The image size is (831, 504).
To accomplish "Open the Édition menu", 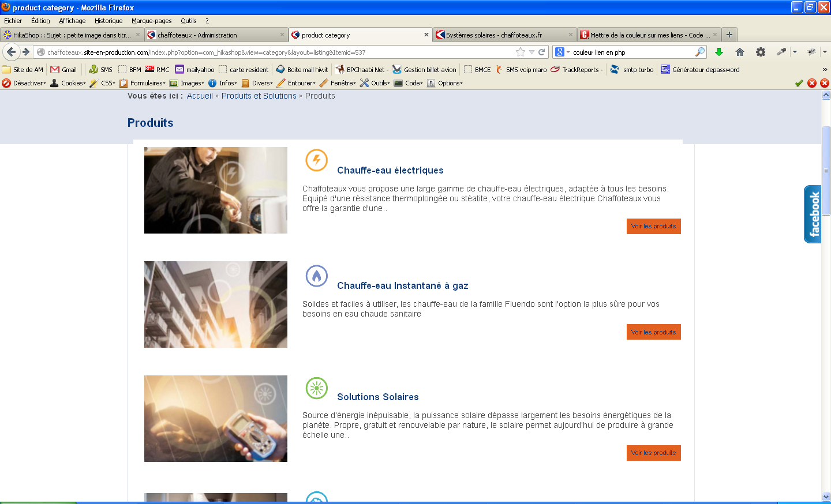I will pyautogui.click(x=40, y=21).
